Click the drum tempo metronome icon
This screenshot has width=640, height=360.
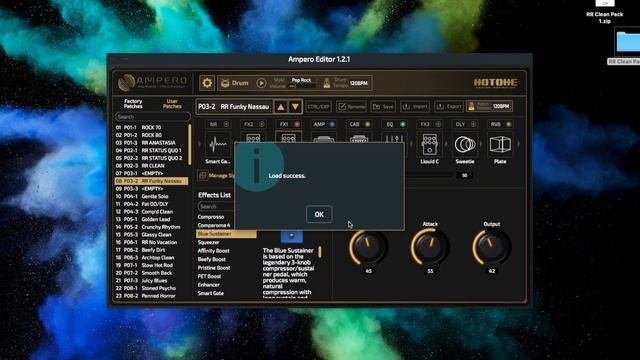click(x=327, y=83)
